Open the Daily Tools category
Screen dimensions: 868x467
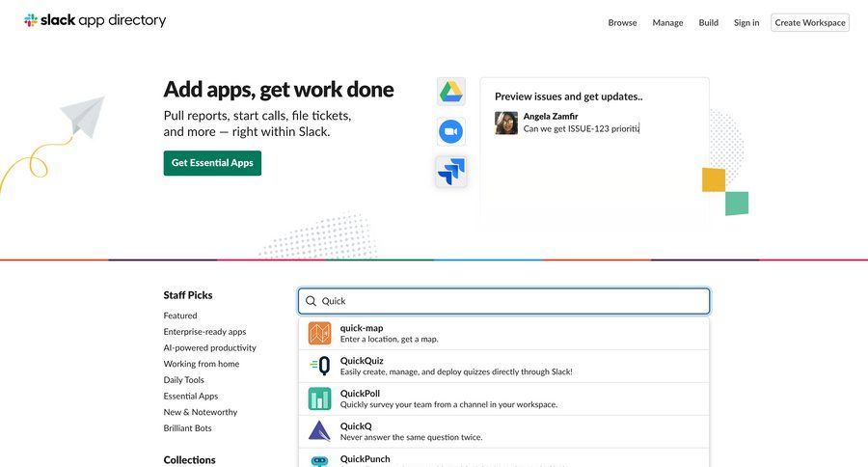184,380
